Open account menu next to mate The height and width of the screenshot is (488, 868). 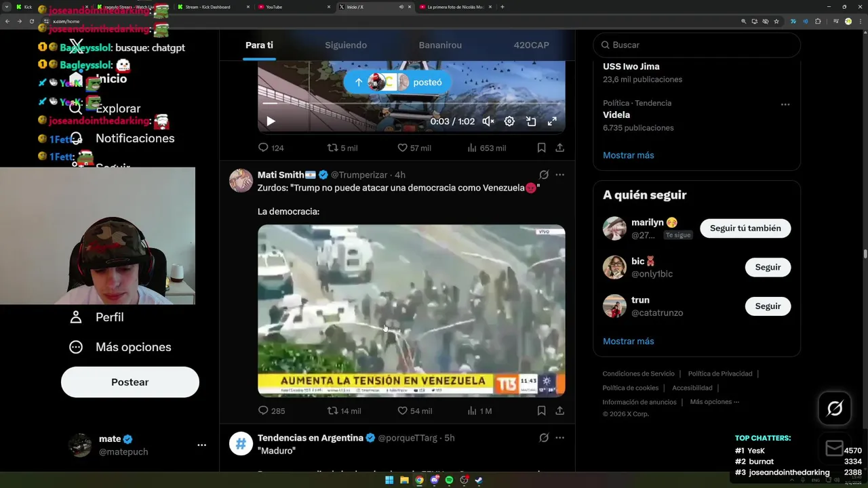(201, 445)
